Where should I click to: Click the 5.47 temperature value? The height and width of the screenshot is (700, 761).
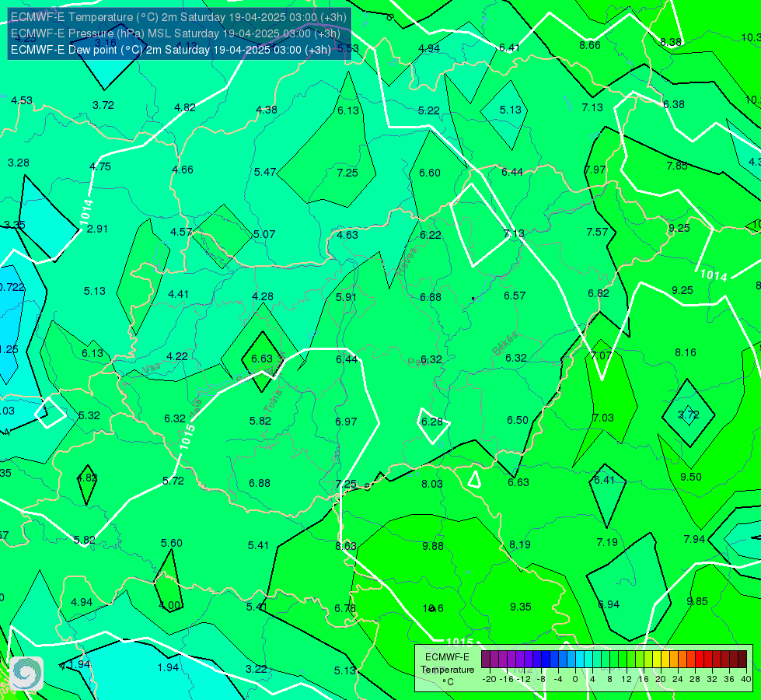click(x=265, y=172)
